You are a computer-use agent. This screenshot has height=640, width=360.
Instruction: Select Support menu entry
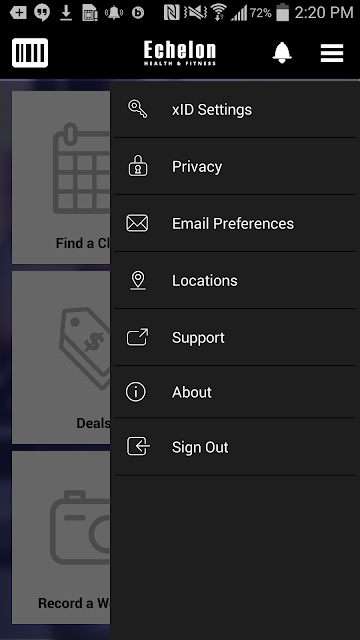[x=235, y=337]
